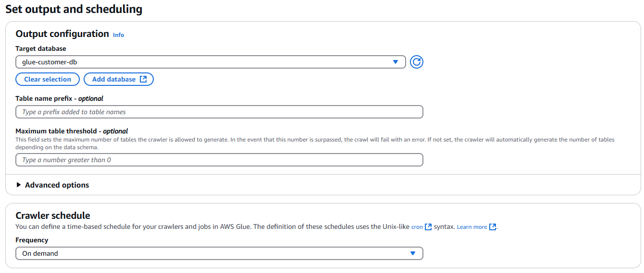Click external link icon on Add database
Image resolution: width=644 pixels, height=273 pixels.
[x=143, y=79]
